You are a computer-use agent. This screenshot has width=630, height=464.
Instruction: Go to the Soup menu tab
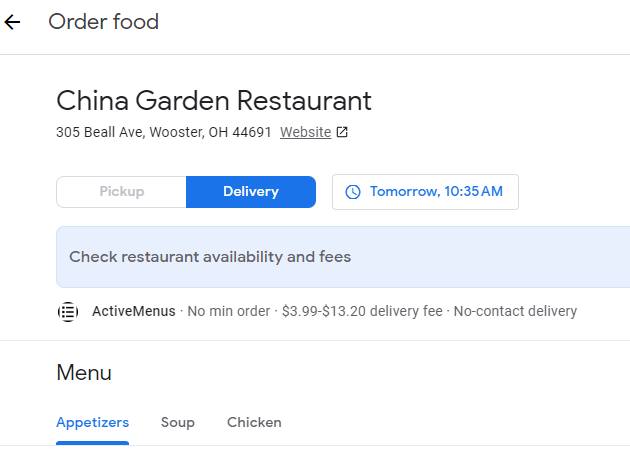pyautogui.click(x=178, y=422)
